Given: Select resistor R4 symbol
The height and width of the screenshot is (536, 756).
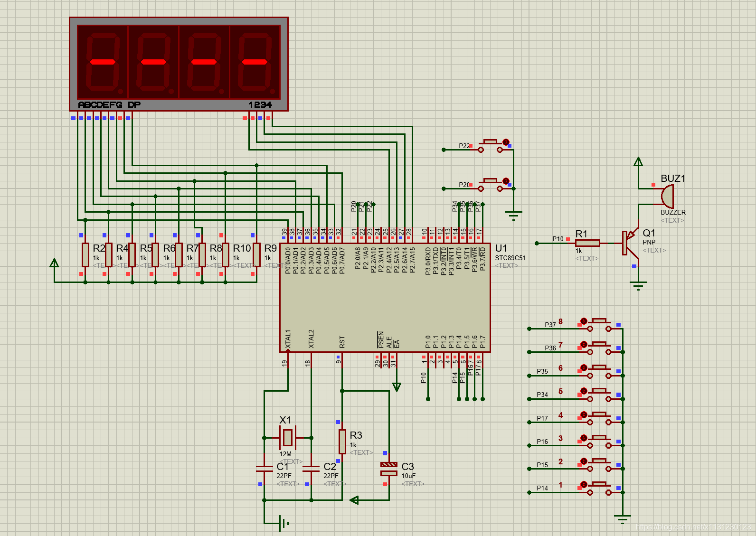Looking at the screenshot, I should [x=109, y=254].
